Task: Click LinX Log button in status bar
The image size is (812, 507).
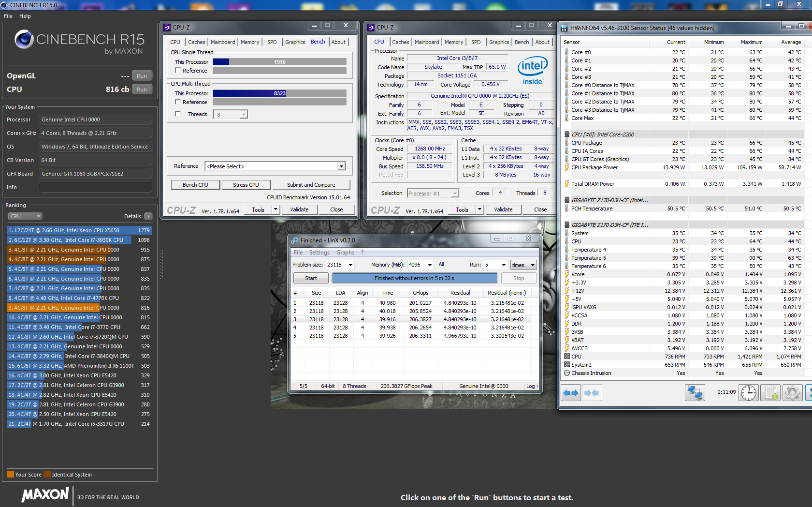Action: point(532,386)
